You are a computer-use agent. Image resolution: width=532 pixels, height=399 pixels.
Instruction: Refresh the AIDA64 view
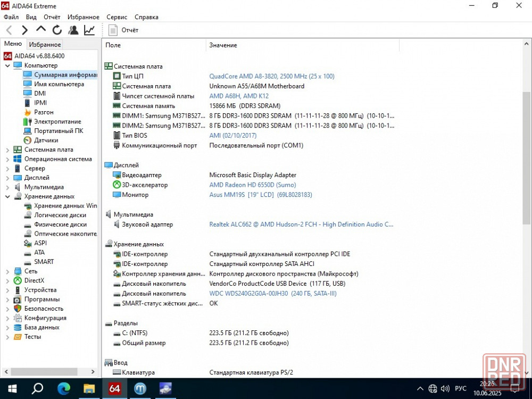57,30
